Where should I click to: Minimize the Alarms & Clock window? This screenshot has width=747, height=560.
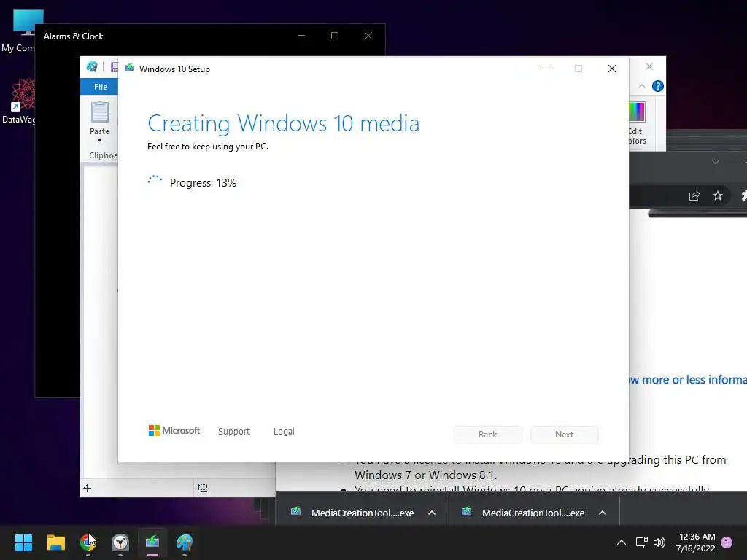[301, 36]
